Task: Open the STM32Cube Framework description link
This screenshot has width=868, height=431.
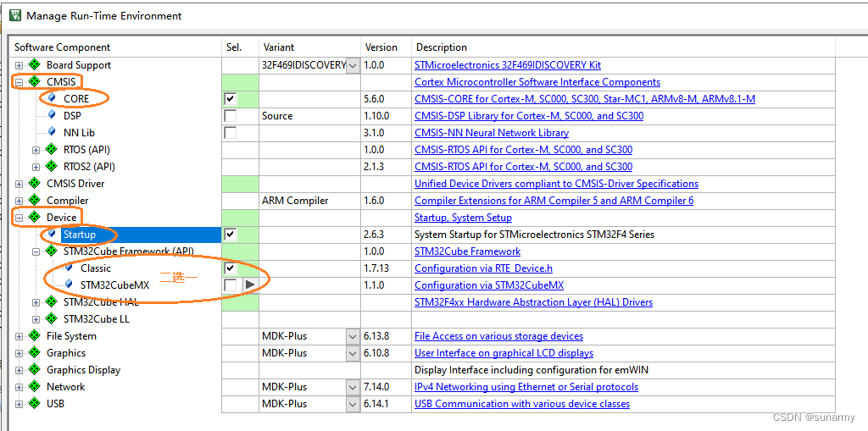Action: click(468, 251)
